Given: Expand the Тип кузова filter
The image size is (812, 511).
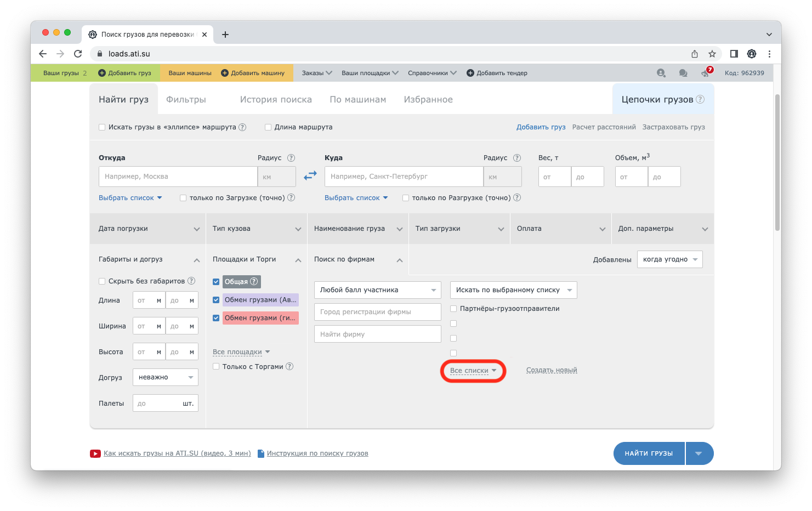Looking at the screenshot, I should point(257,229).
